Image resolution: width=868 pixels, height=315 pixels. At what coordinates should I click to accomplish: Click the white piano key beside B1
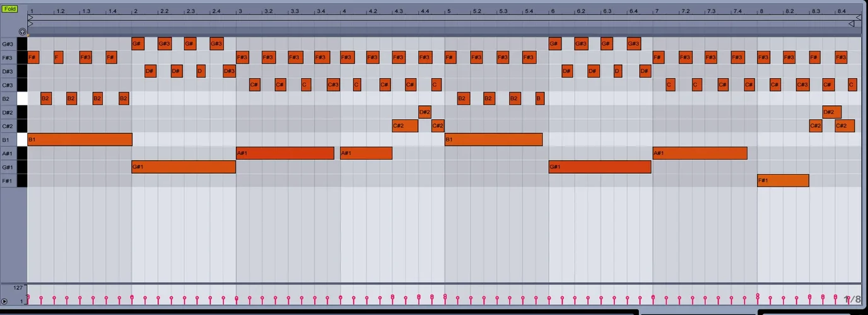[x=22, y=139]
